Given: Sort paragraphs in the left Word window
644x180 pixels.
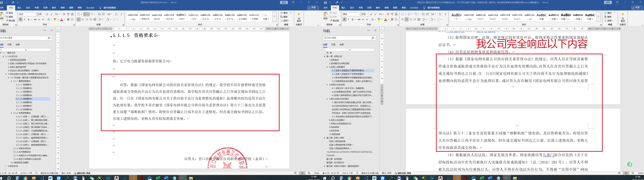Looking at the screenshot, I should coord(116,14).
